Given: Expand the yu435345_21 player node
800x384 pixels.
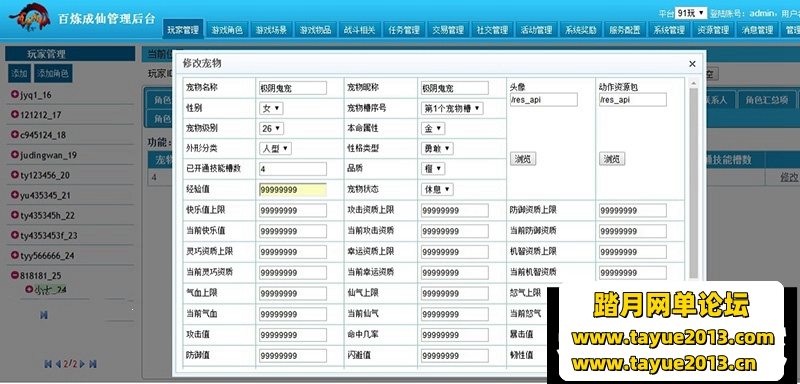Looking at the screenshot, I should [x=15, y=195].
